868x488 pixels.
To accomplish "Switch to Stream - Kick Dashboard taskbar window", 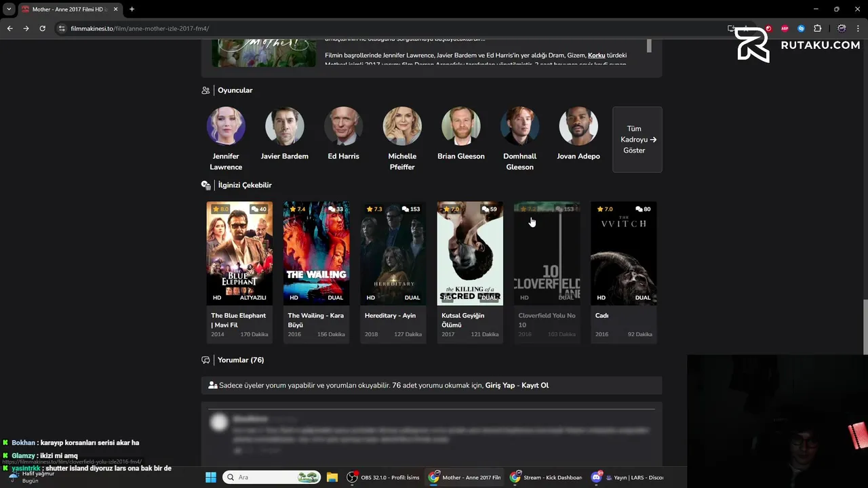I will (x=547, y=477).
